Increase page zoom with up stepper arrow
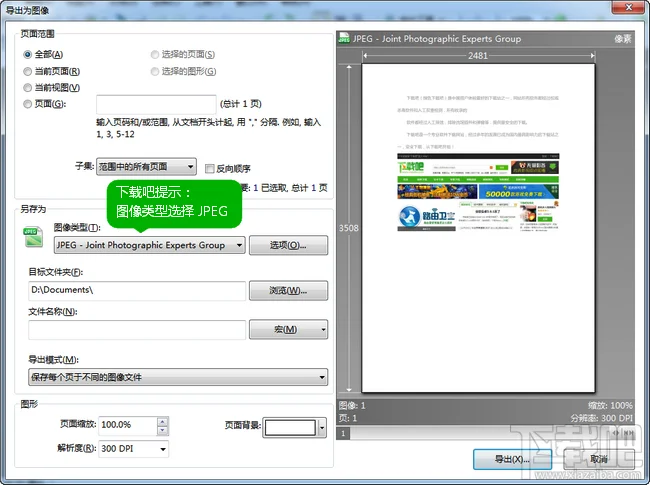 tap(162, 422)
